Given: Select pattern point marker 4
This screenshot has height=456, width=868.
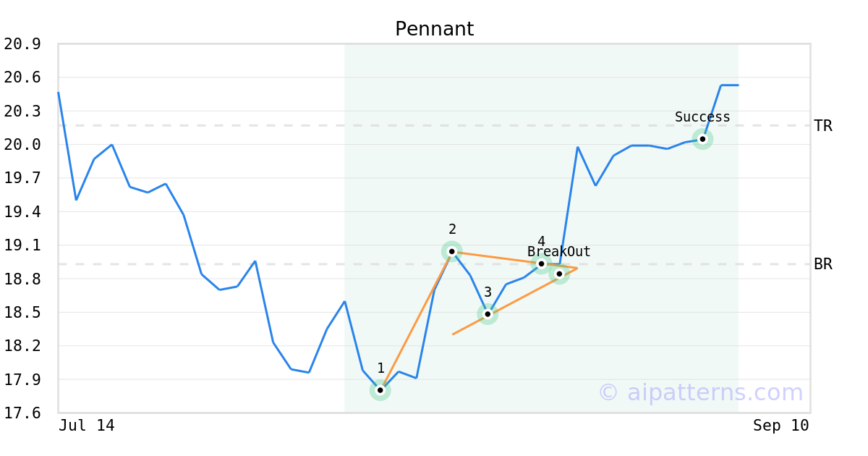Looking at the screenshot, I should tap(541, 263).
